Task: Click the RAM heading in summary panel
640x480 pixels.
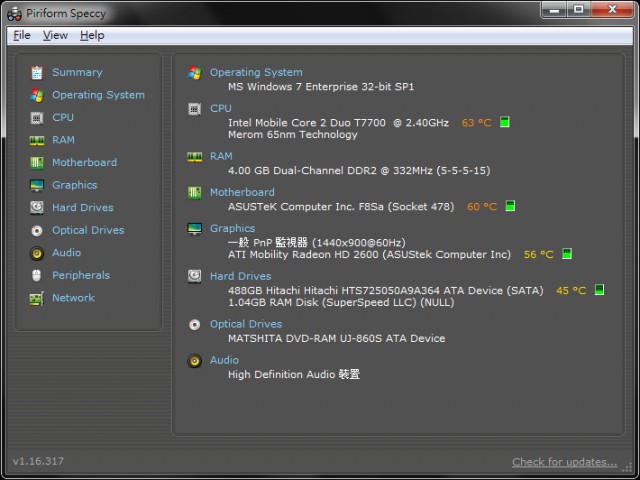Action: (221, 156)
